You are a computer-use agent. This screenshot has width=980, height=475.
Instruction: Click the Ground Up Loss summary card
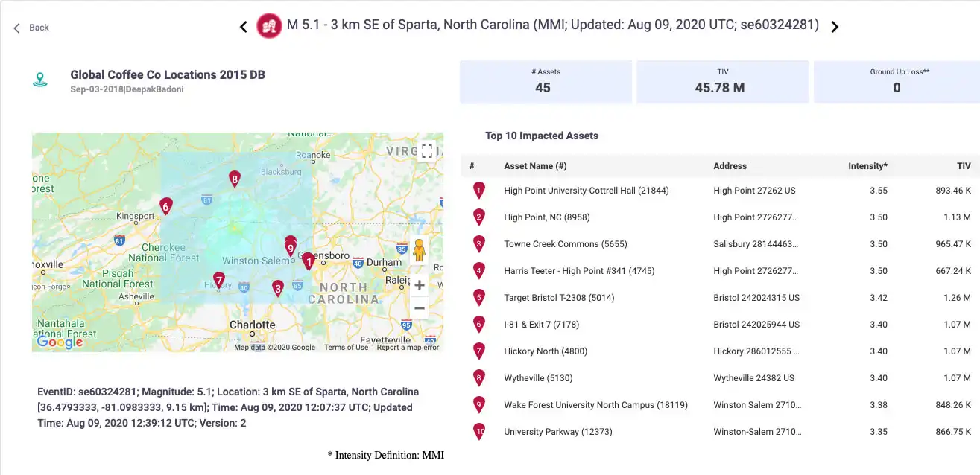tap(896, 82)
